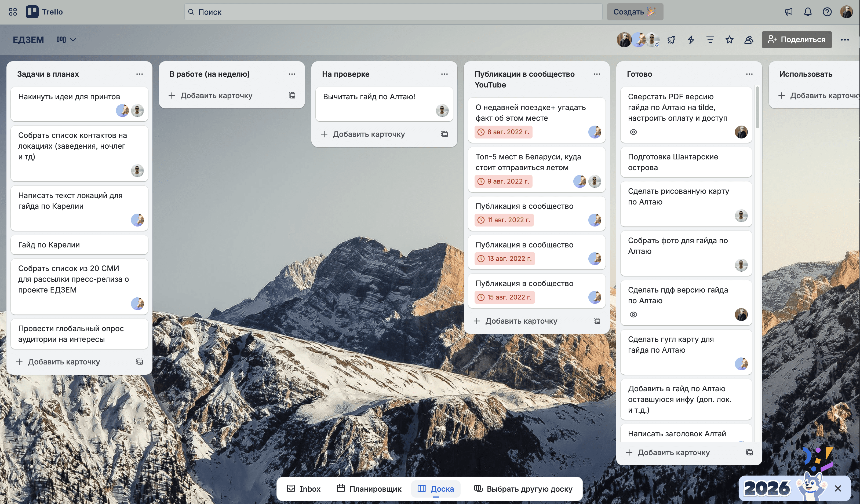Switch to the Планировщик tab
This screenshot has height=504, width=860.
[369, 489]
